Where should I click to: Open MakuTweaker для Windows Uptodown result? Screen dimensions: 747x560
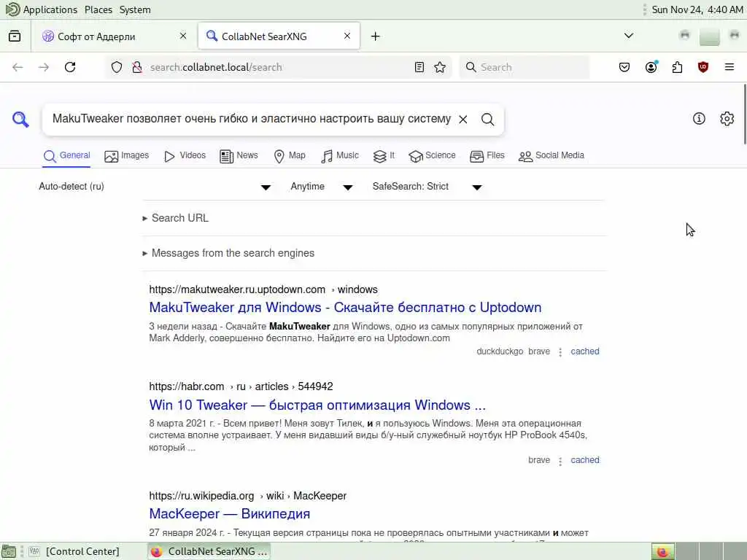coord(345,308)
